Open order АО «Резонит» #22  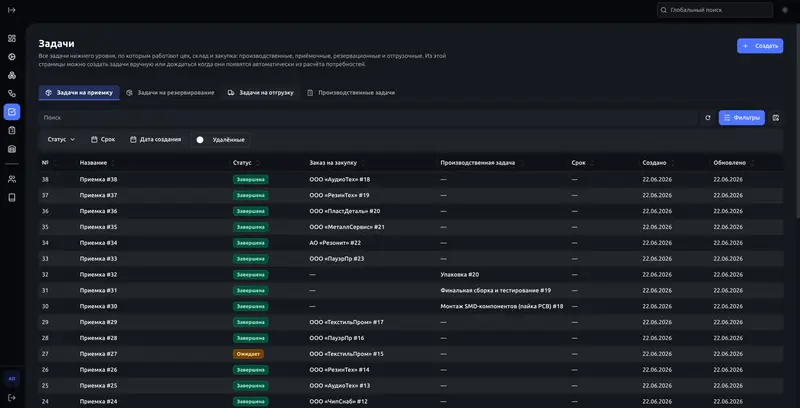tap(335, 243)
